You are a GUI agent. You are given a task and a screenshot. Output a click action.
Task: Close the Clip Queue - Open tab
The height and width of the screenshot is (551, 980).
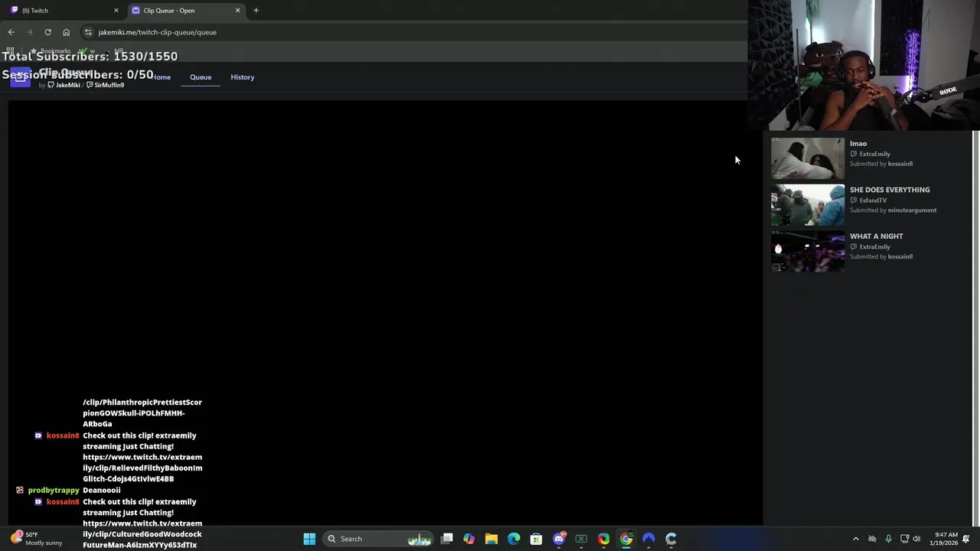[237, 11]
